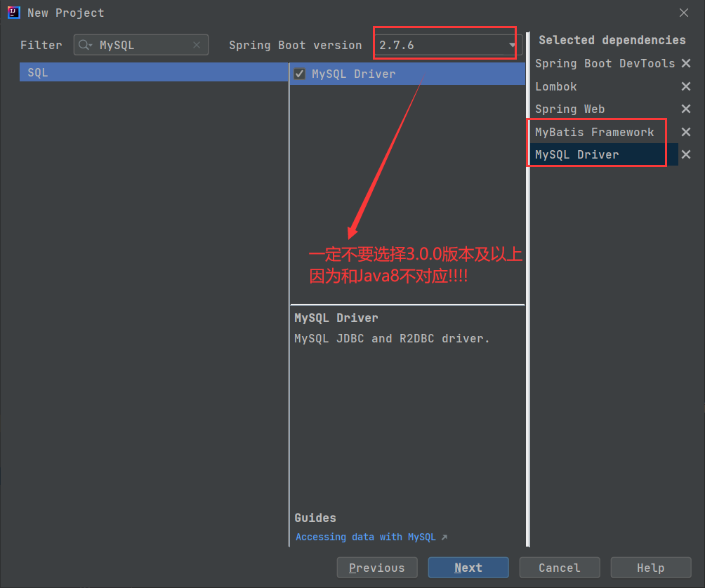The width and height of the screenshot is (705, 588).
Task: Select the SQL category
Action: coord(153,72)
